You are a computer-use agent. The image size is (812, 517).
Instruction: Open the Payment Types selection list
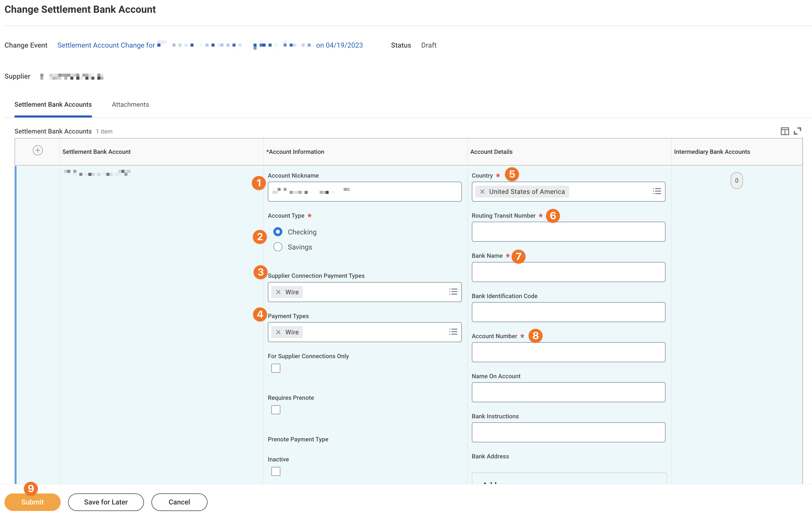(x=453, y=332)
